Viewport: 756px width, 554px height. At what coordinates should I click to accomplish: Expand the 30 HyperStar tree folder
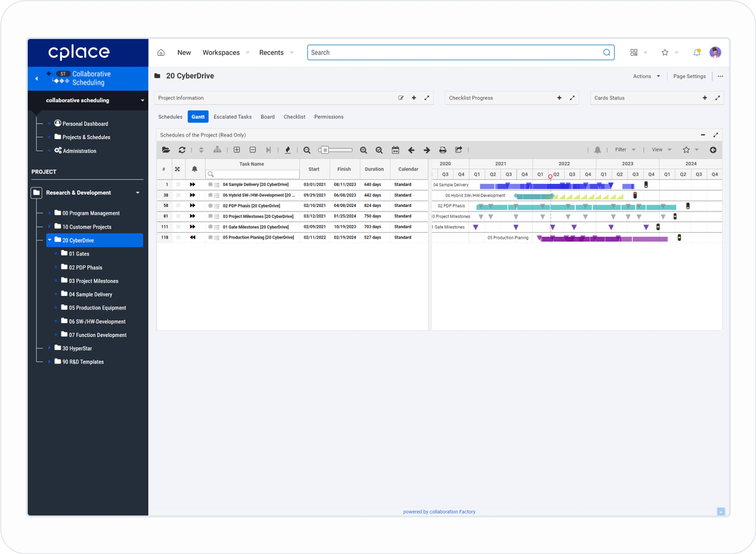coord(49,348)
